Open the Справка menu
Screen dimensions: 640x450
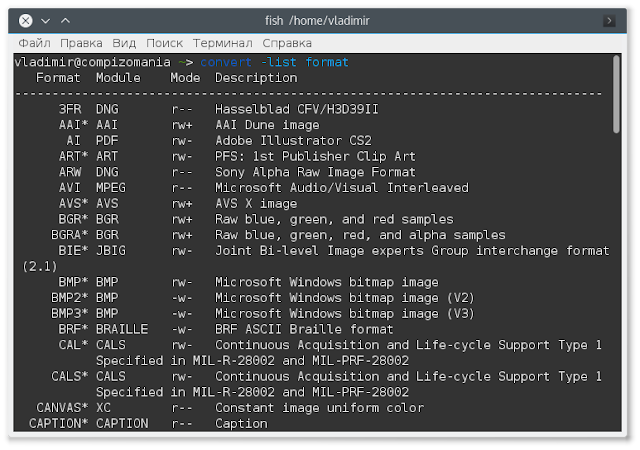pos(287,43)
